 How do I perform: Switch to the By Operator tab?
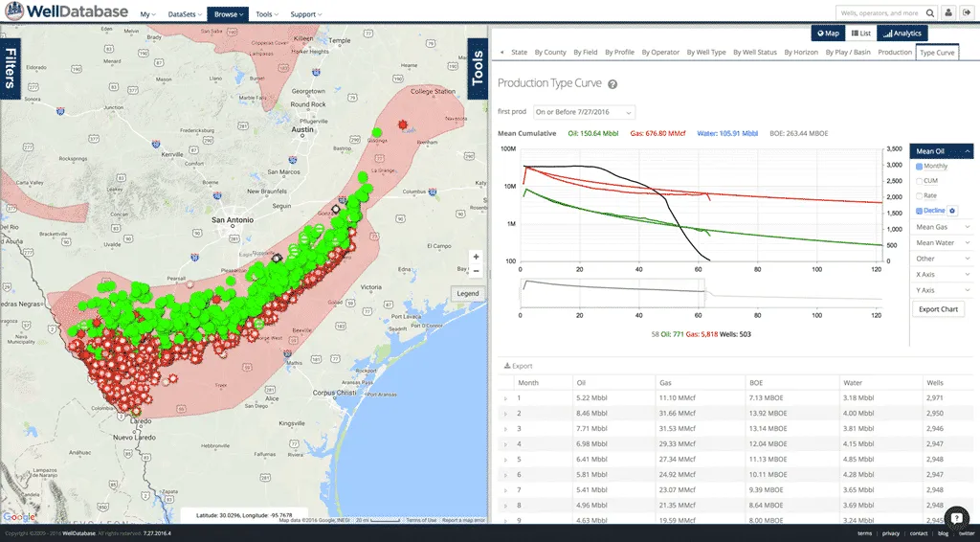[x=660, y=53]
